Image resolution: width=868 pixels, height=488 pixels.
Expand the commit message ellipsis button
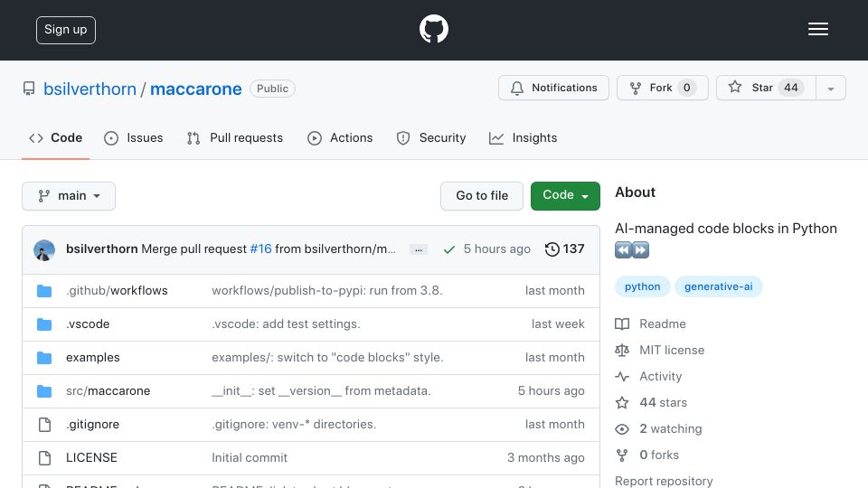(x=419, y=250)
